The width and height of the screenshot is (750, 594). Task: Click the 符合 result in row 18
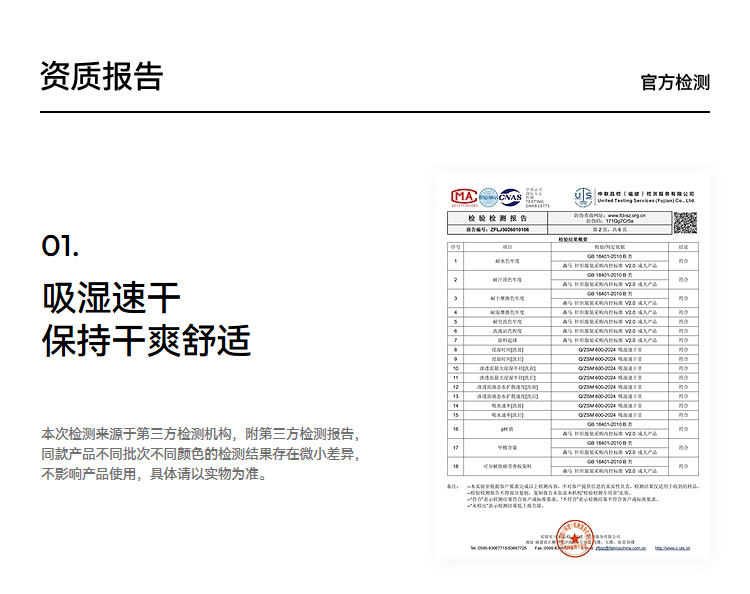pyautogui.click(x=683, y=466)
